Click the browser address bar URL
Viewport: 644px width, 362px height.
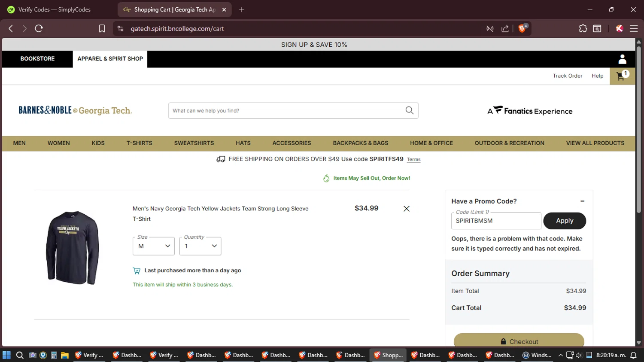tap(177, 29)
